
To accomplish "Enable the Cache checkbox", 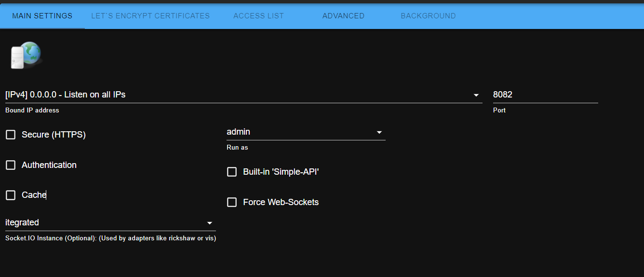I will [11, 195].
